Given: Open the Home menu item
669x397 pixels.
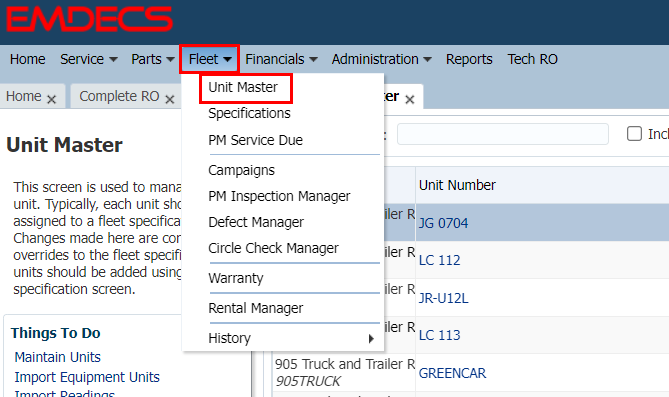Looking at the screenshot, I should (x=28, y=59).
